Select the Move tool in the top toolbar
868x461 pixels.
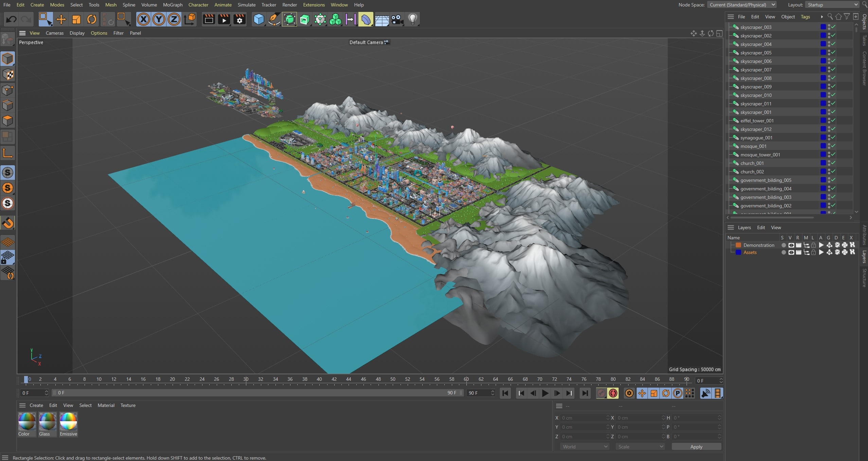pos(61,19)
